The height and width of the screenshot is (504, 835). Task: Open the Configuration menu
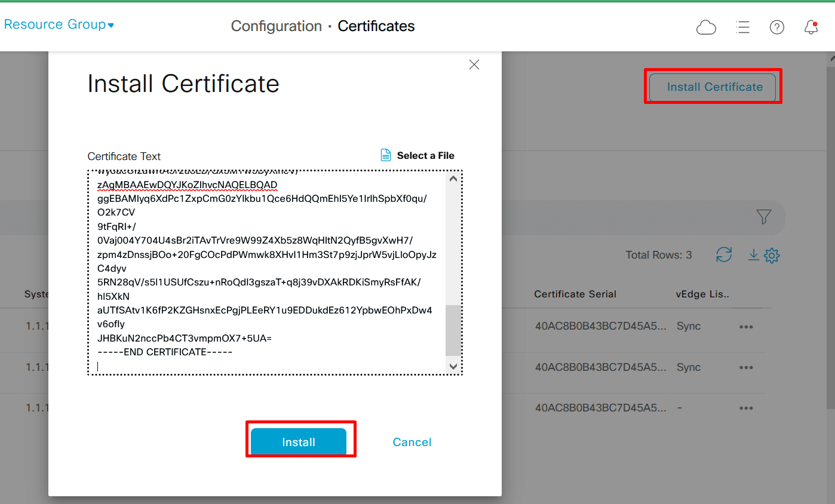[276, 26]
